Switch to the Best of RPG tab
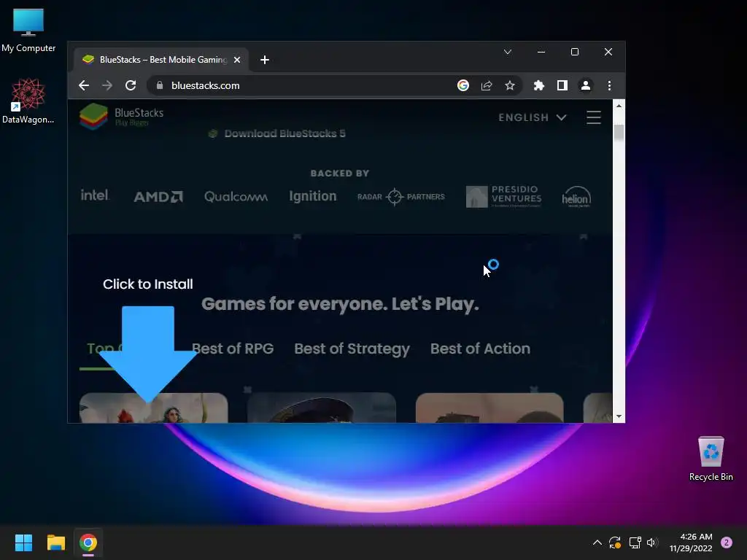The width and height of the screenshot is (747, 560). [233, 349]
